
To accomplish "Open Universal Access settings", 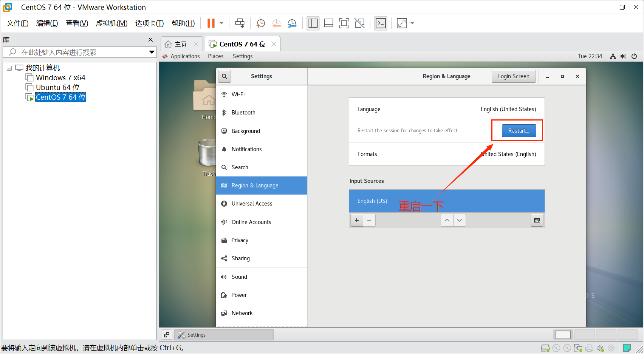I will point(262,204).
